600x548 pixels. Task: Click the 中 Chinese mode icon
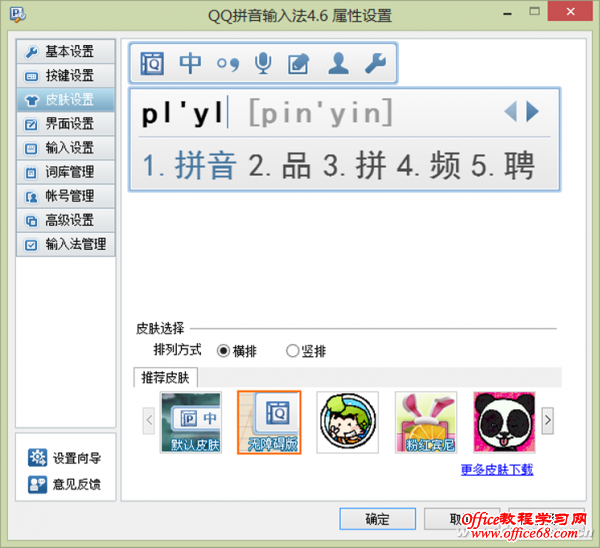pyautogui.click(x=190, y=63)
